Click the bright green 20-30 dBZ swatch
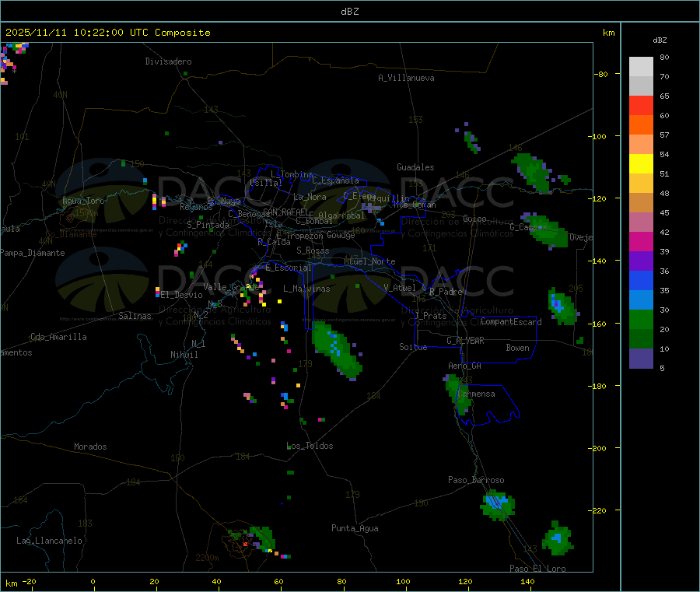This screenshot has height=592, width=700. pyautogui.click(x=641, y=319)
